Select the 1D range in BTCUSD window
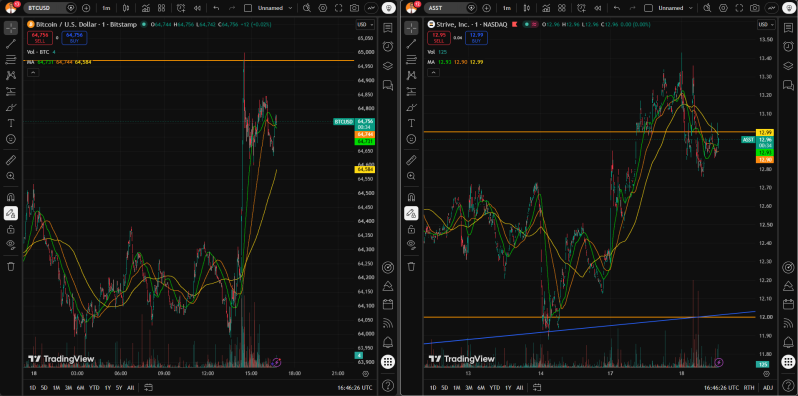 pyautogui.click(x=33, y=387)
